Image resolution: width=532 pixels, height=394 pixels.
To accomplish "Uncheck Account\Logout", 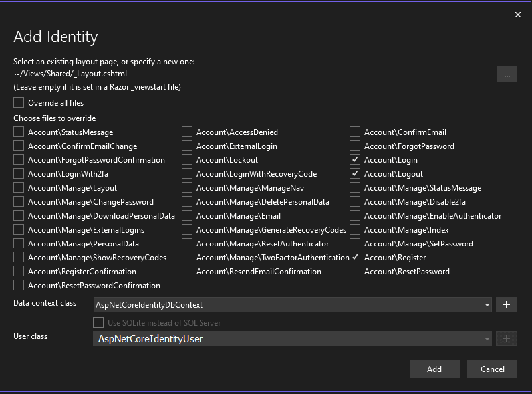I will (x=355, y=173).
